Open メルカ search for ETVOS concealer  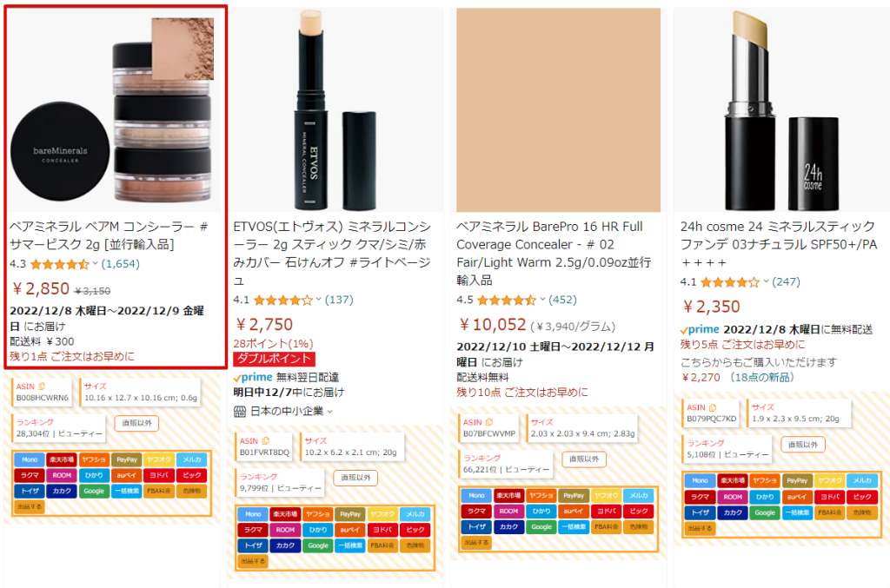point(415,514)
